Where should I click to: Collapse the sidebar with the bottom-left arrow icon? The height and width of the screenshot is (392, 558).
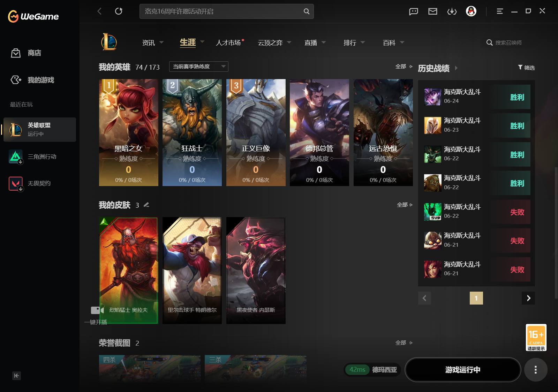[x=16, y=376]
